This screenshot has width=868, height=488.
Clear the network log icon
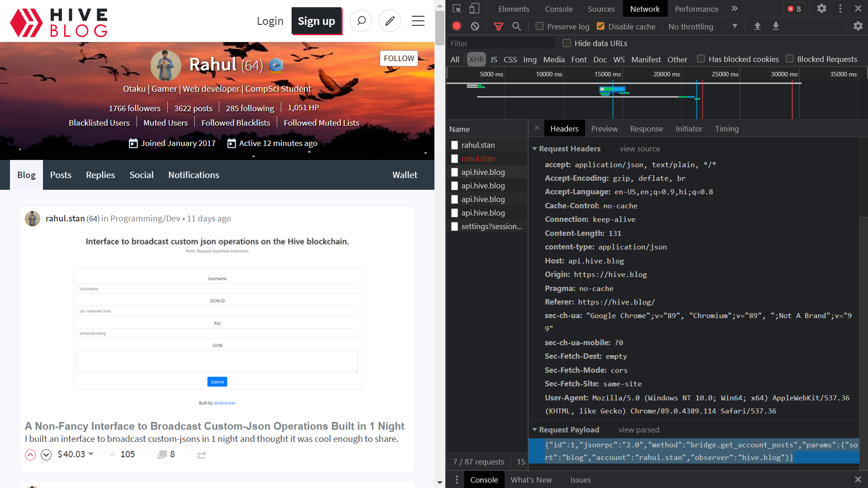pos(475,26)
